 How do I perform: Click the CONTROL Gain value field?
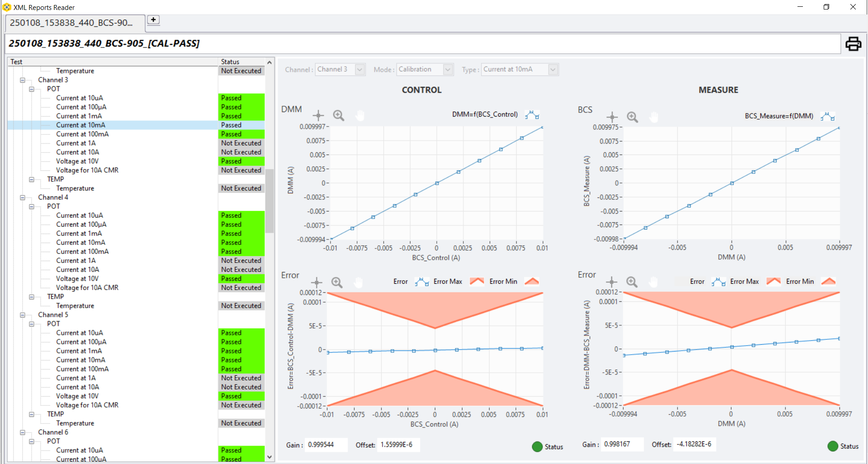tap(326, 445)
